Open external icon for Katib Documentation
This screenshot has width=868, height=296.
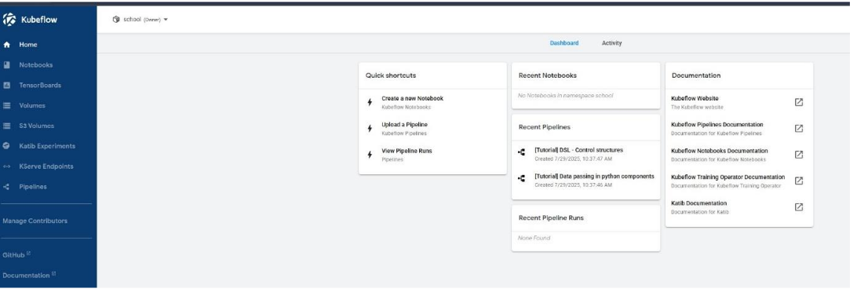[x=799, y=206]
